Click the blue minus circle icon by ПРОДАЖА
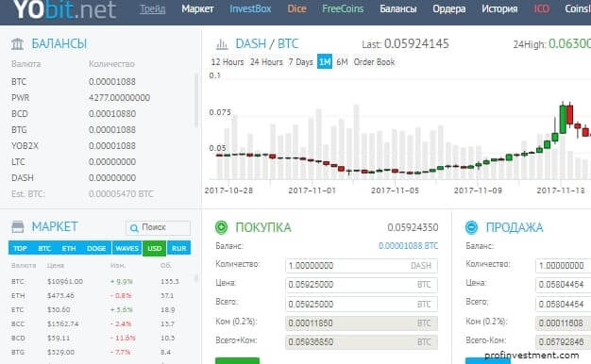This screenshot has height=364, width=591. tap(471, 227)
